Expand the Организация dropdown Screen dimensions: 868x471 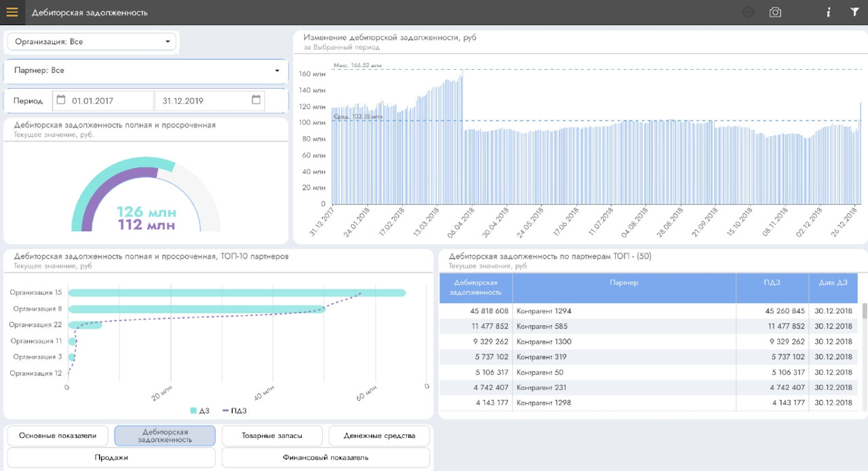pyautogui.click(x=92, y=42)
